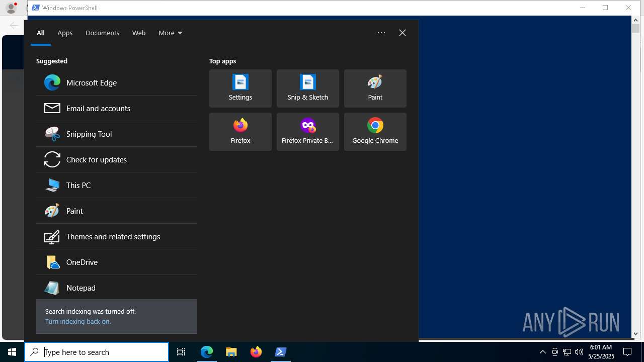Switch to the Apps search tab

pos(65,33)
